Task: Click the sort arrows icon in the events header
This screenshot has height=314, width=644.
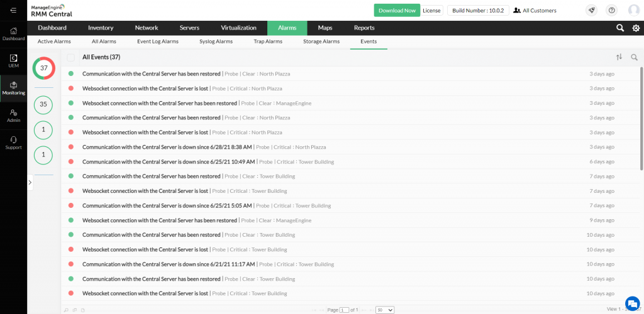Action: coord(619,57)
